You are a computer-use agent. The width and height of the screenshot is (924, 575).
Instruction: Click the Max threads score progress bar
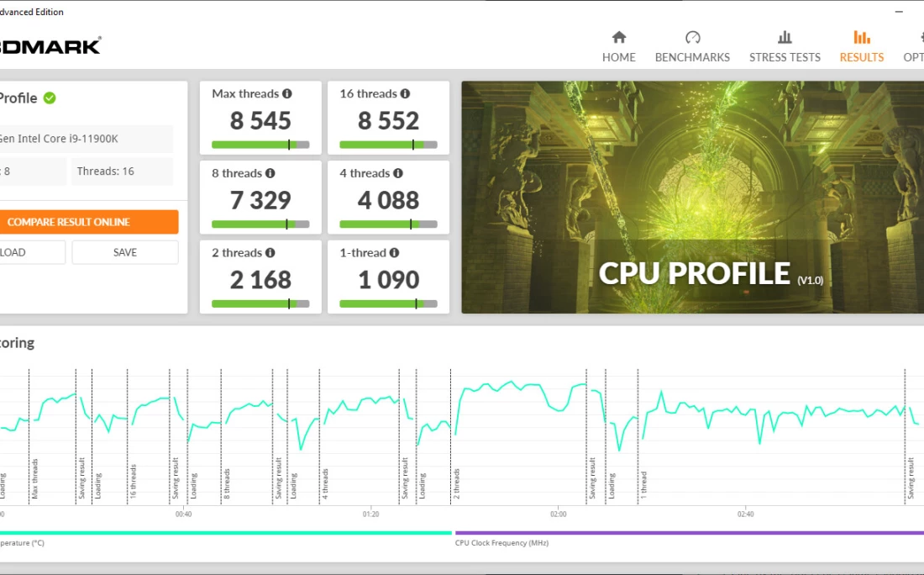260,145
